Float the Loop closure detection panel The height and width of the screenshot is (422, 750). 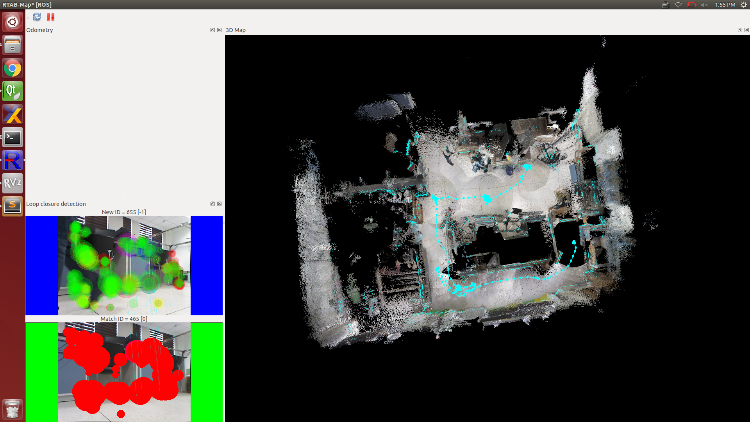[212, 204]
